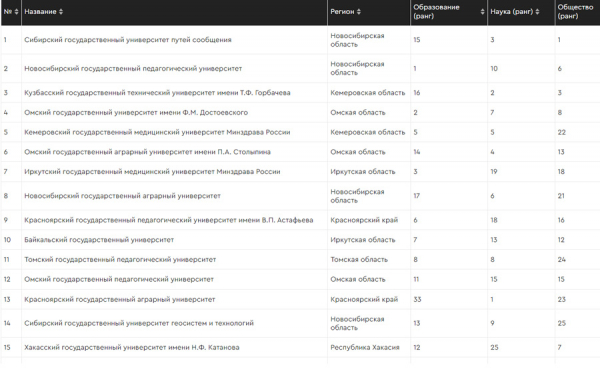The image size is (600, 369).
Task: Click Название column header text
Action: click(x=40, y=11)
